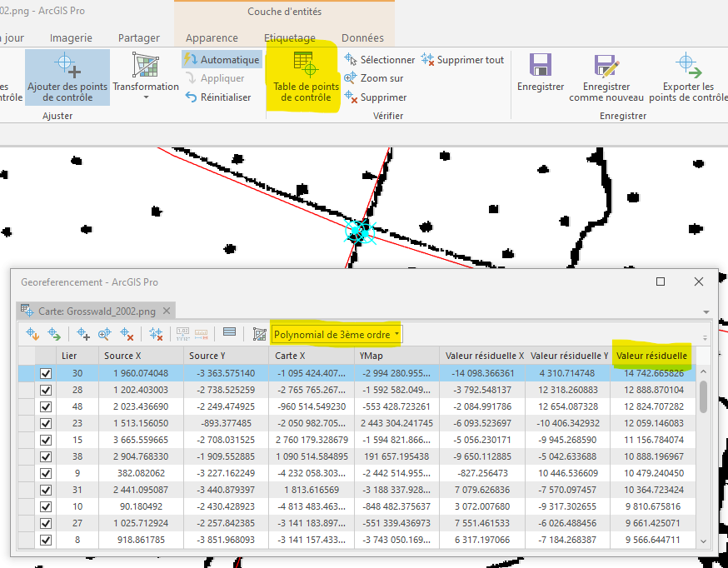Open the Table de points de contrôle
Screen dimensions: 728x568
304,77
